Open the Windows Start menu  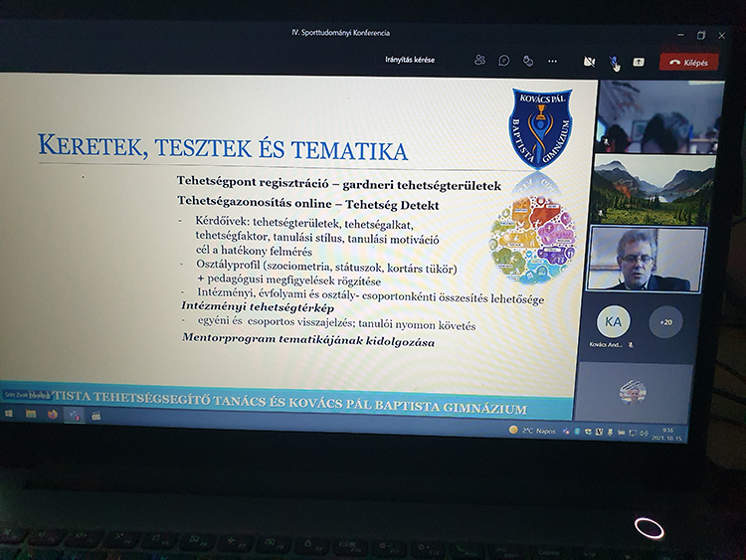[x=9, y=414]
